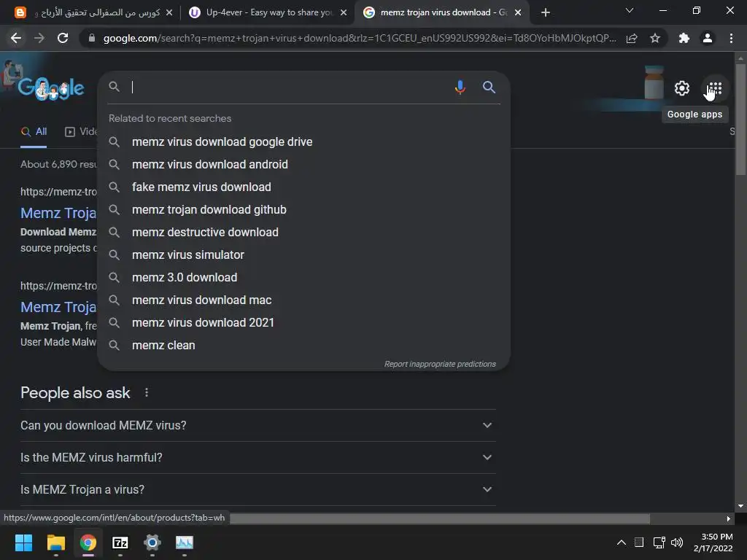Focus the Google search text field
Screen dimensions: 747x560
point(290,87)
